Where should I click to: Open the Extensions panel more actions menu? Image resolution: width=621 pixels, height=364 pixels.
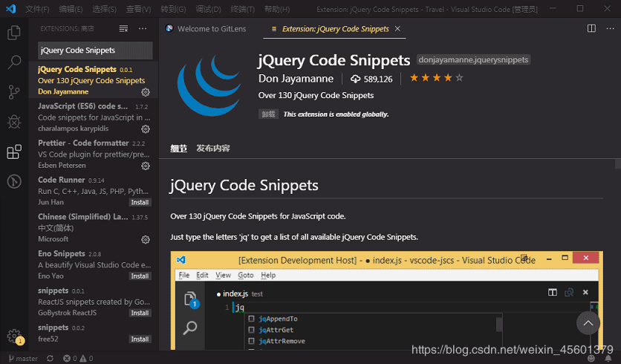tap(143, 29)
